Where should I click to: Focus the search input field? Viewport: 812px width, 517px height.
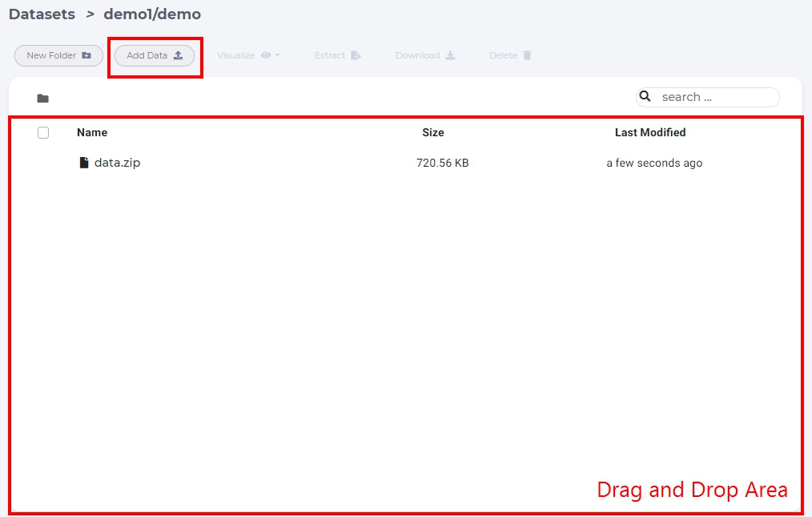click(x=718, y=97)
